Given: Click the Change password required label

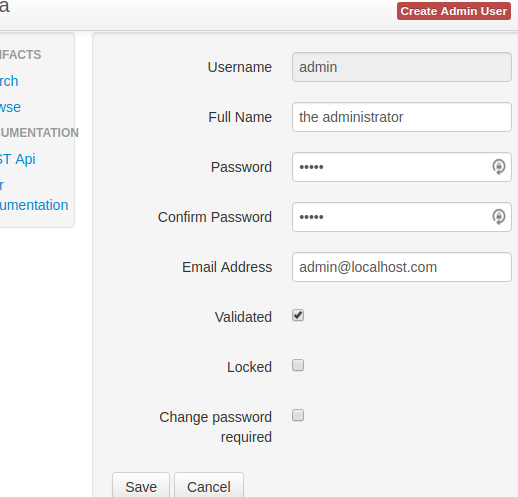Looking at the screenshot, I should tap(216, 427).
